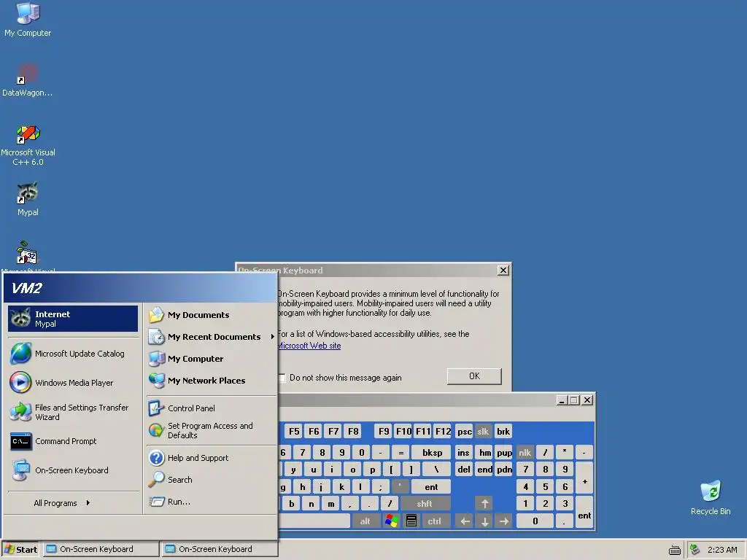
Task: Click the numpad ent key
Action: tap(584, 513)
